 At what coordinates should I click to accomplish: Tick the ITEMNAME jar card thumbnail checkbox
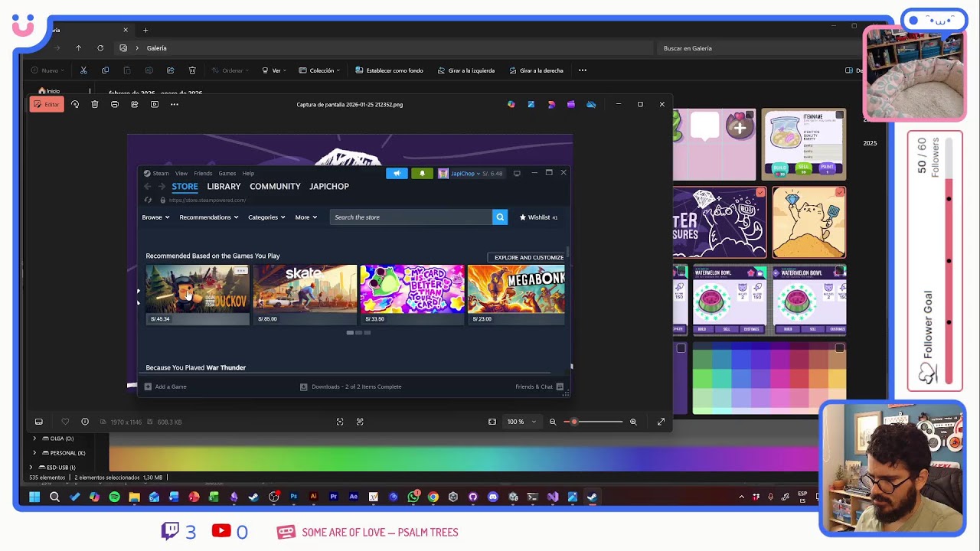click(840, 115)
